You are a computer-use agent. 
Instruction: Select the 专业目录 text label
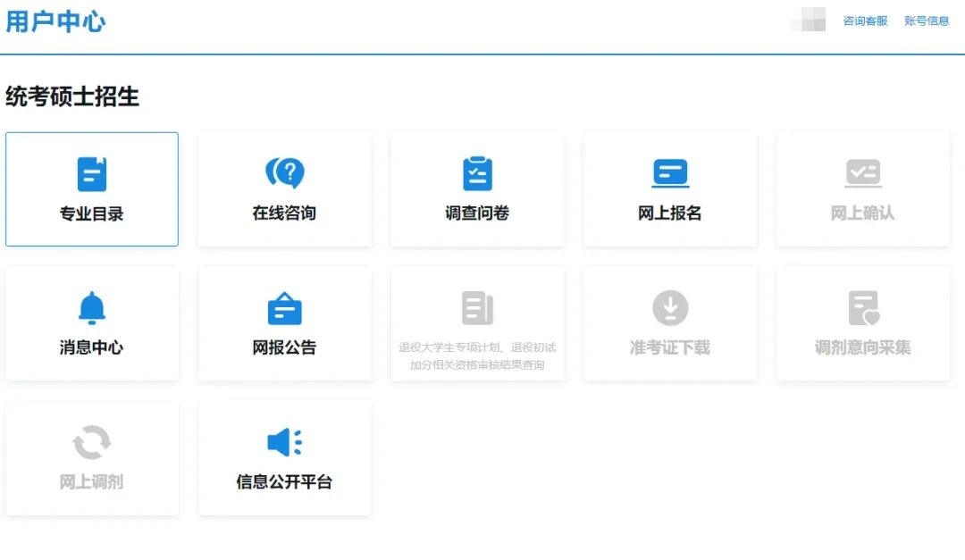tap(91, 213)
